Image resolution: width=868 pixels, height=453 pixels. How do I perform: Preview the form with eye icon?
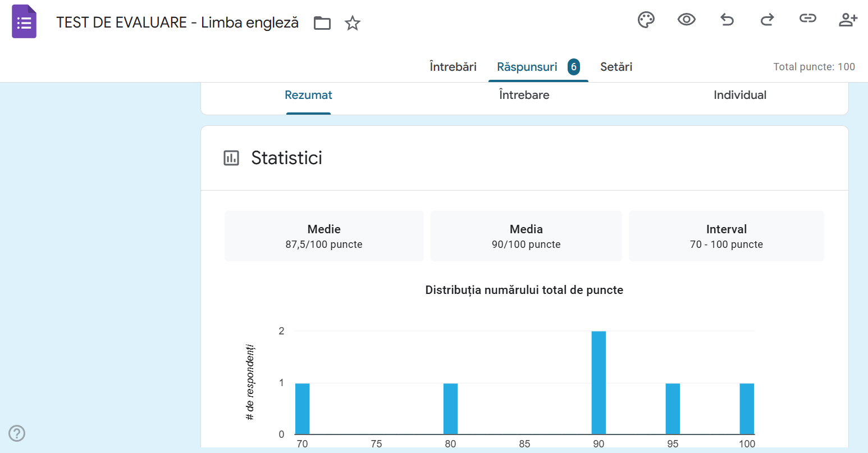tap(686, 20)
